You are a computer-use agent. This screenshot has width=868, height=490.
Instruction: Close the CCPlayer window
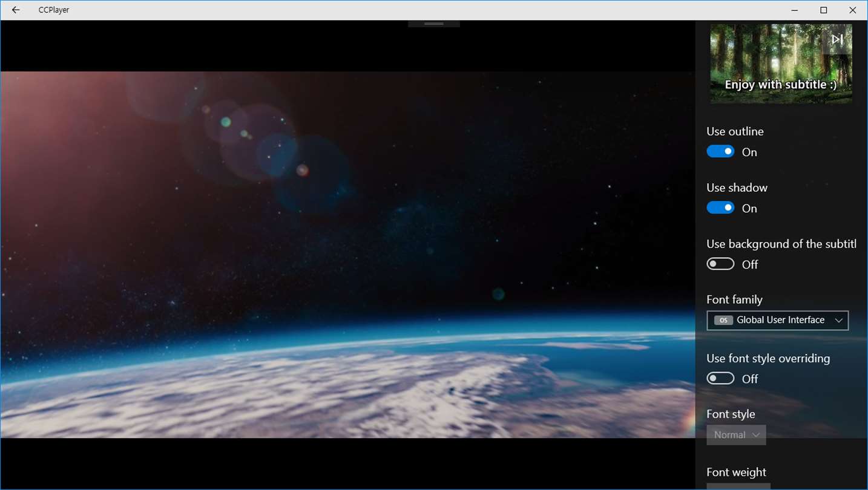click(x=852, y=10)
